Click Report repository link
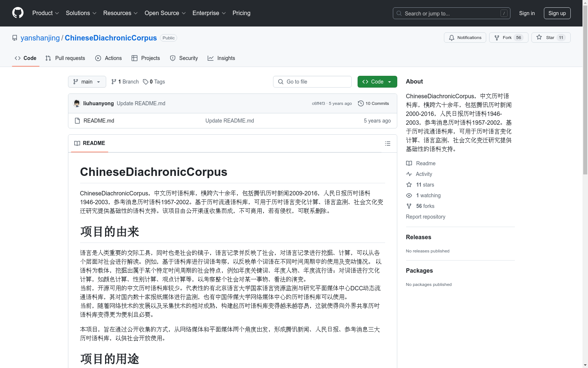This screenshot has width=588, height=368. tap(426, 217)
